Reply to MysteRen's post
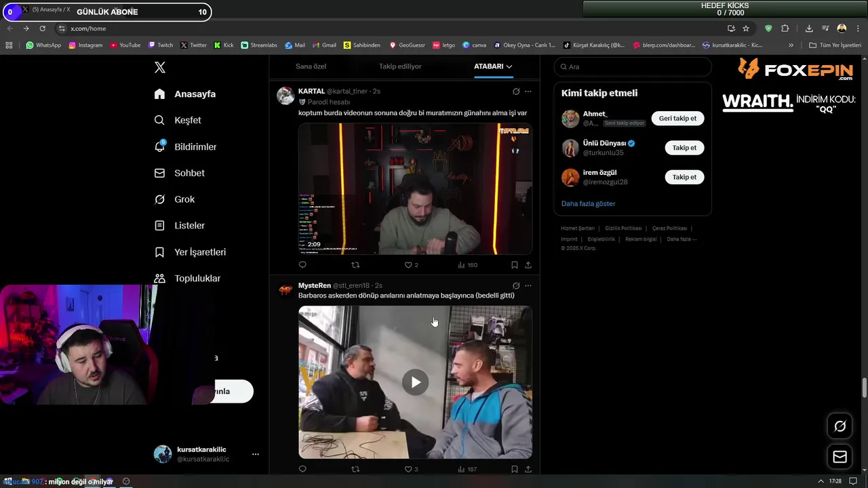This screenshot has width=868, height=488. click(x=302, y=469)
